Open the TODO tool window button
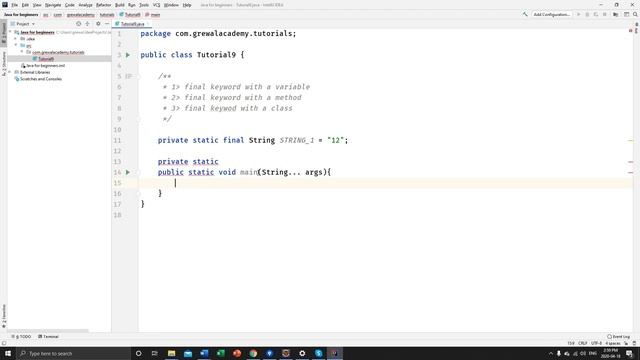The width and height of the screenshot is (640, 360). (x=21, y=336)
